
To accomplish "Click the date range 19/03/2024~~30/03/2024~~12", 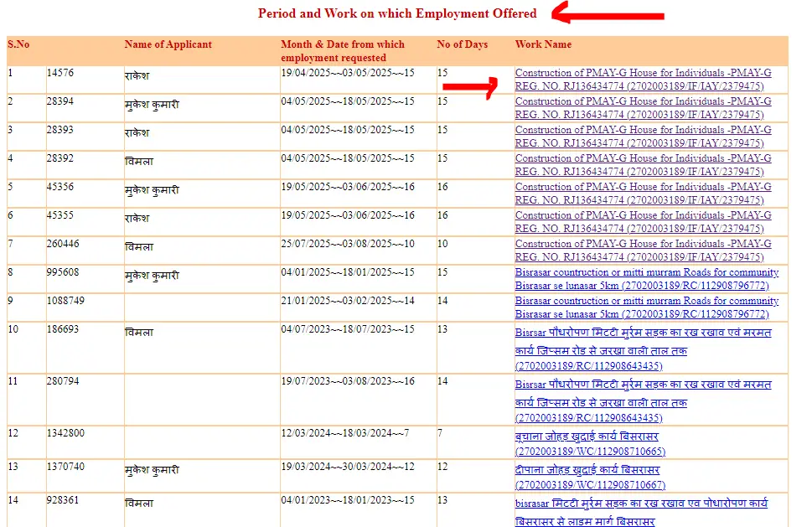I will (348, 467).
